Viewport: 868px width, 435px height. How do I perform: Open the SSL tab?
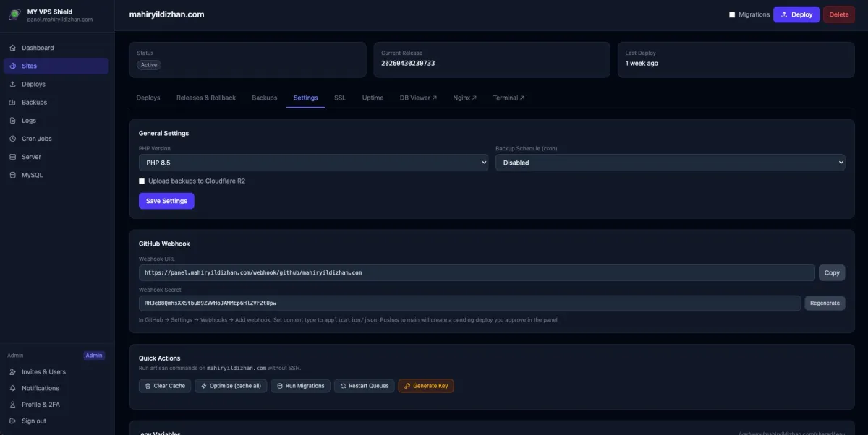340,98
